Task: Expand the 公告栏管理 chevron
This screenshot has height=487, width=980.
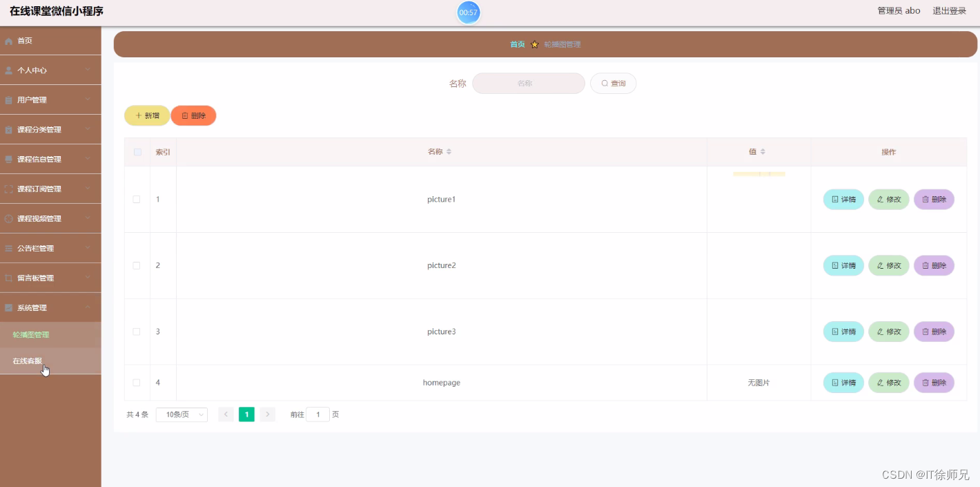Action: coord(88,249)
